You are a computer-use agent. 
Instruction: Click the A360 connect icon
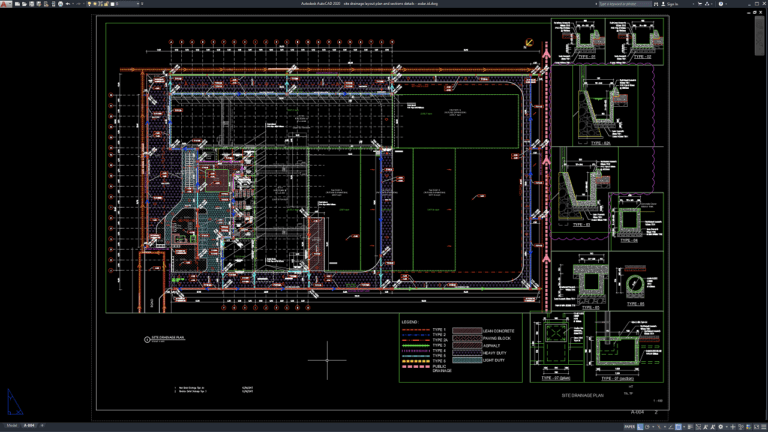(x=707, y=4)
